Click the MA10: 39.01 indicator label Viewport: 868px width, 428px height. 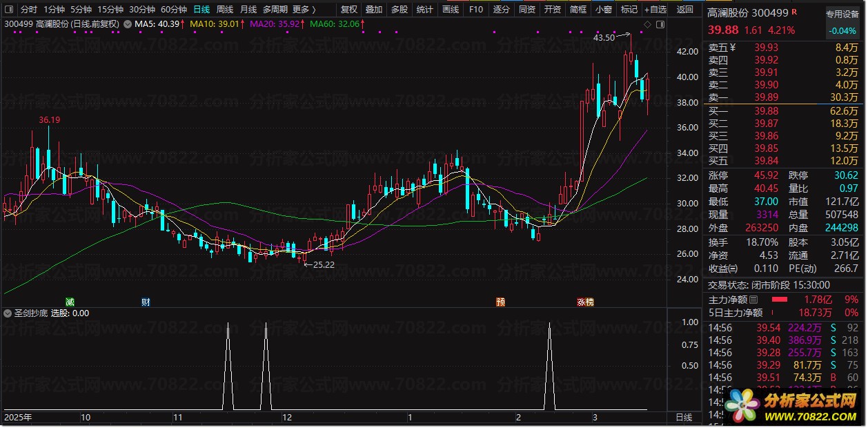(x=217, y=23)
